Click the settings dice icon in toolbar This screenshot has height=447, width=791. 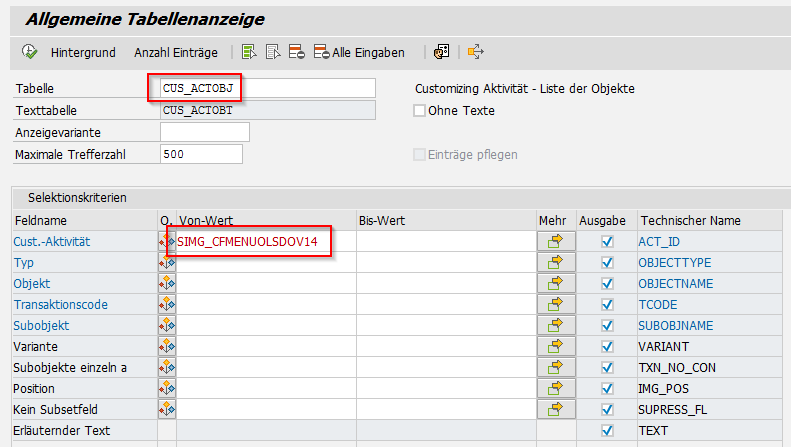[x=441, y=51]
